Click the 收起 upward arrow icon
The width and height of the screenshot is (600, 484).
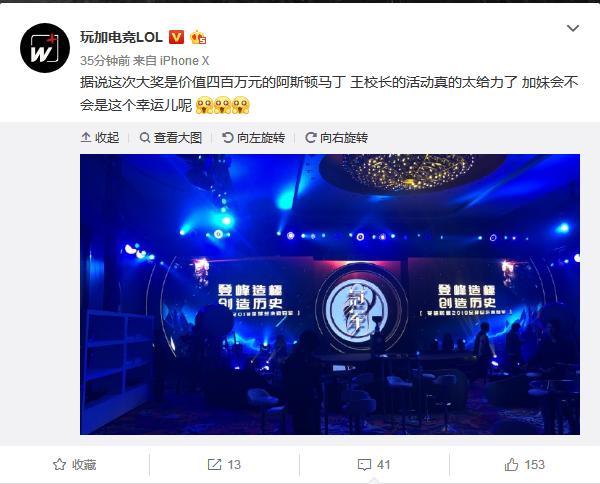pos(86,137)
